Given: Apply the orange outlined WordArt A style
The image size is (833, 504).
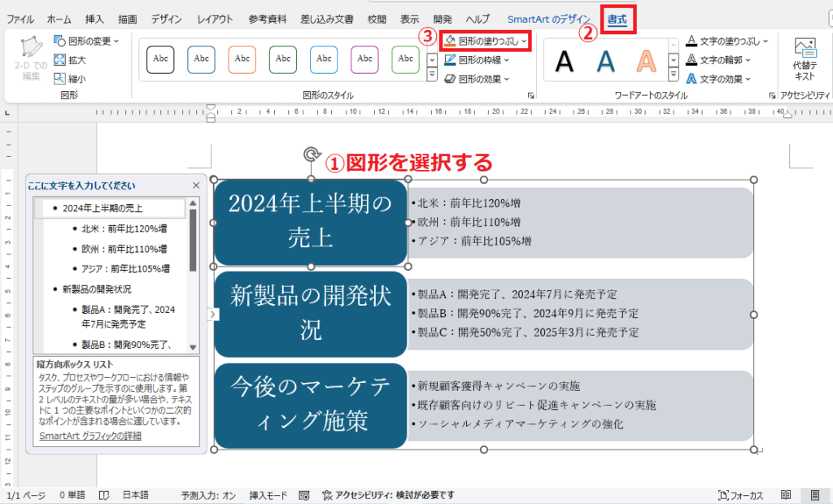Looking at the screenshot, I should tap(647, 60).
